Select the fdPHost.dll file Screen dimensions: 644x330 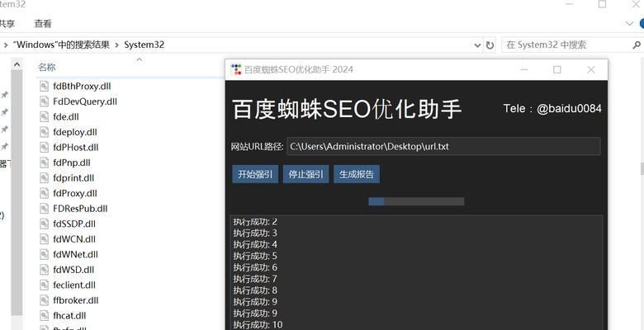pos(76,148)
